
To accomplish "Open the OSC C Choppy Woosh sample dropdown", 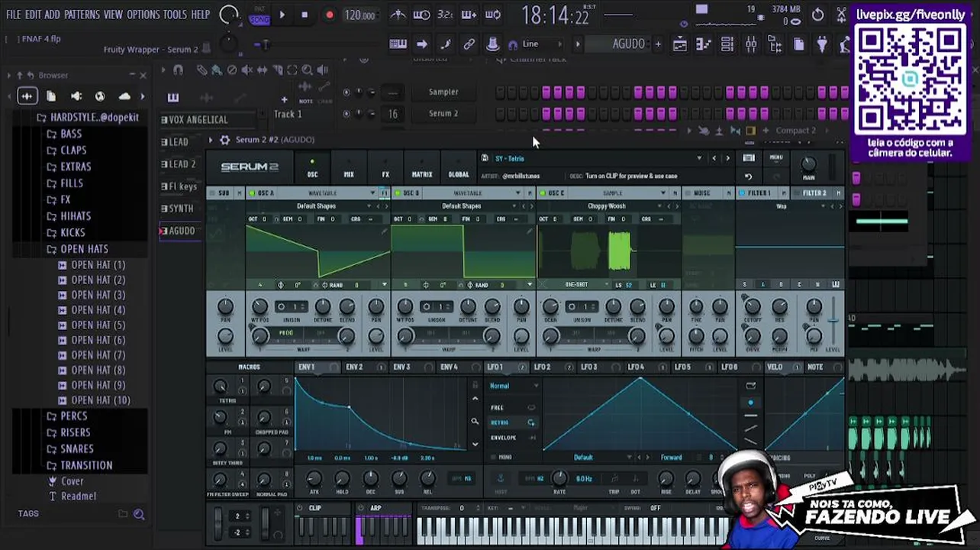I will (x=607, y=206).
